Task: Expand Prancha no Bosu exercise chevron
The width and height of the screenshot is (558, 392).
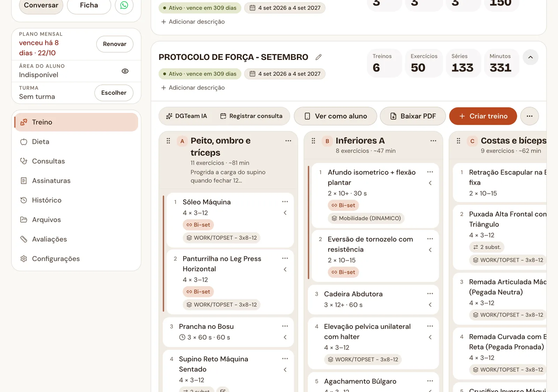Action: click(285, 337)
